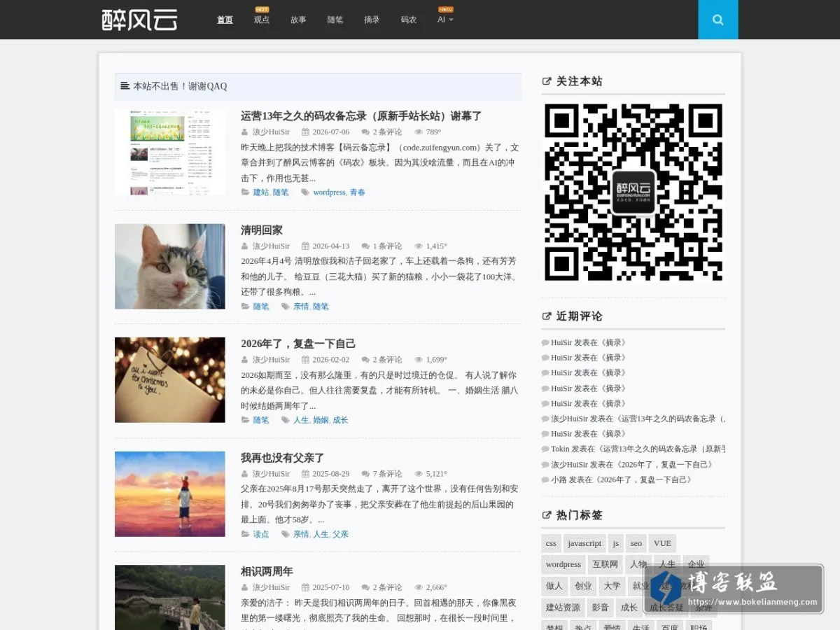Click eye icon next to 5,121°
The image size is (840, 630).
[419, 474]
